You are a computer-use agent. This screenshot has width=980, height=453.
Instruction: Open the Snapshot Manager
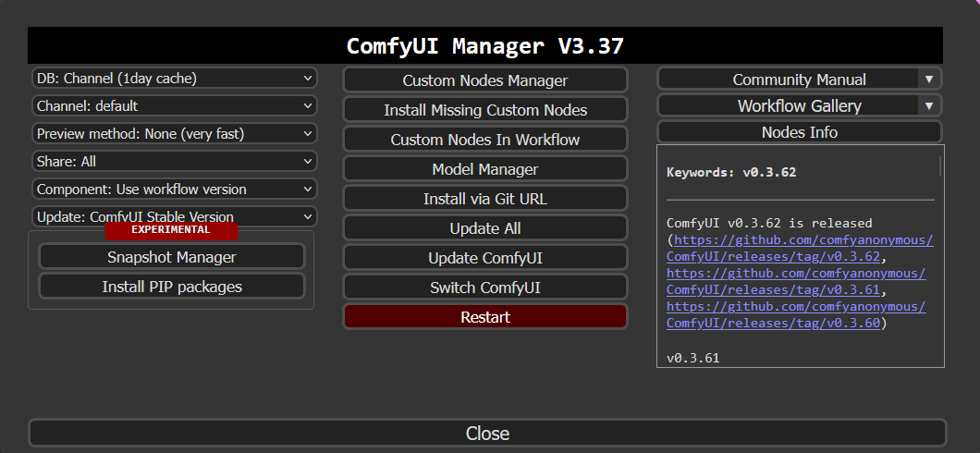172,257
